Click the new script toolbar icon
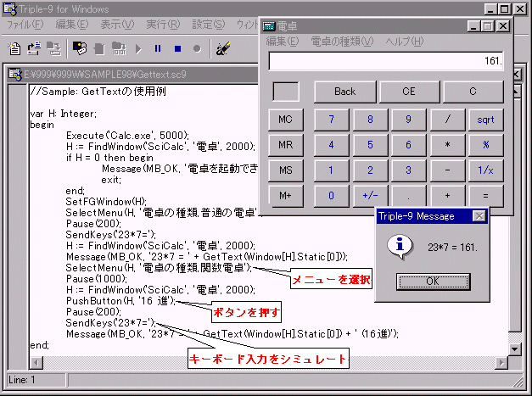Screen dimensions: 532x396 [14, 49]
